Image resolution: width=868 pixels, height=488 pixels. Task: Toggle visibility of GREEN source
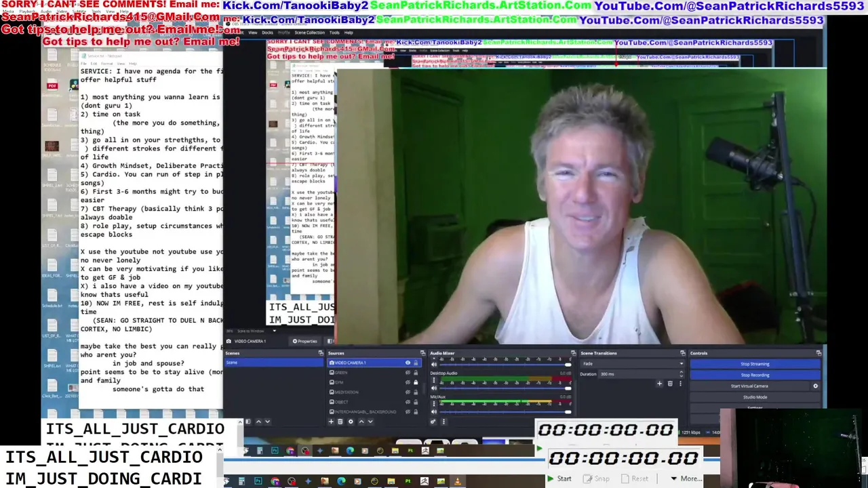tap(408, 373)
